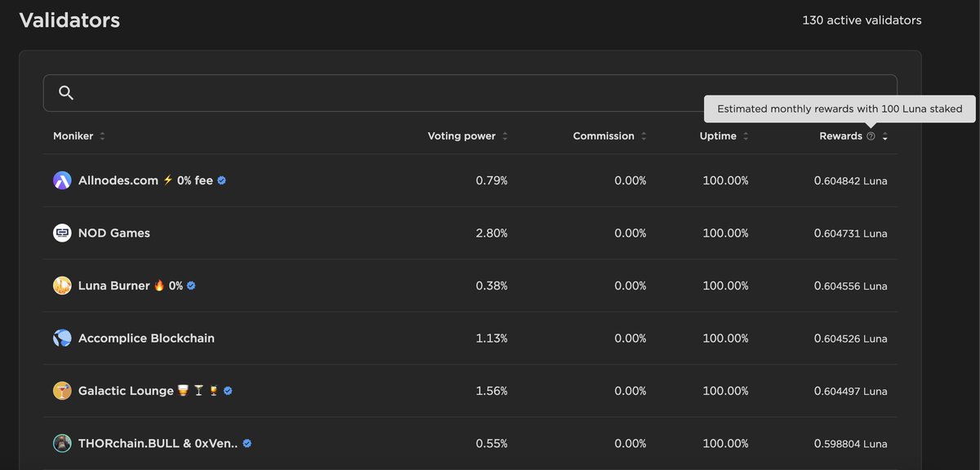Open THORchain.BULL validator avatar
The image size is (980, 470).
(x=62, y=444)
